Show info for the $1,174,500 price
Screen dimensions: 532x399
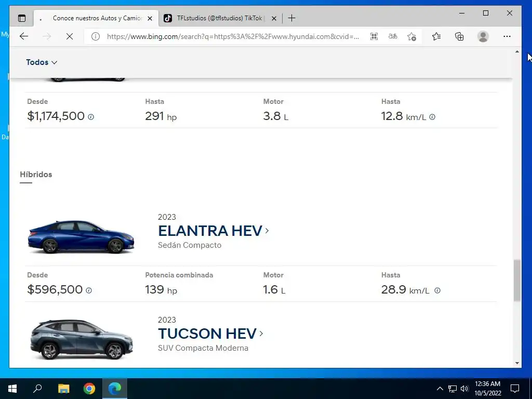(x=91, y=117)
